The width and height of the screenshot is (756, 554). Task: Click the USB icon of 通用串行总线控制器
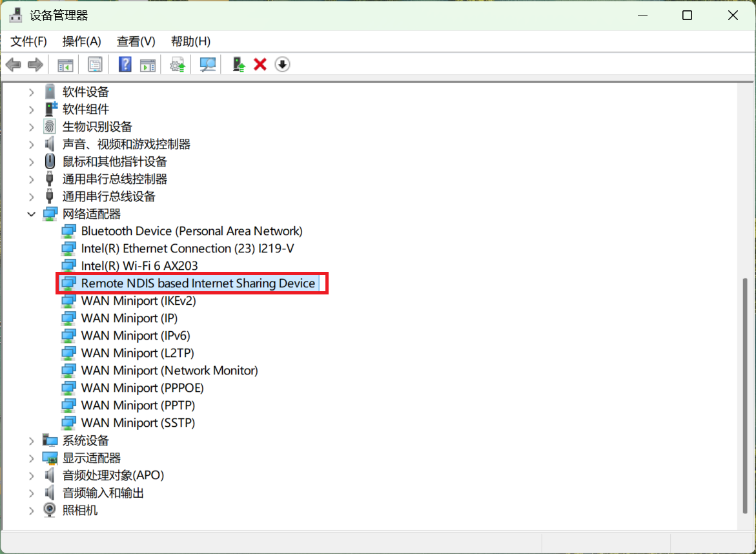50,179
